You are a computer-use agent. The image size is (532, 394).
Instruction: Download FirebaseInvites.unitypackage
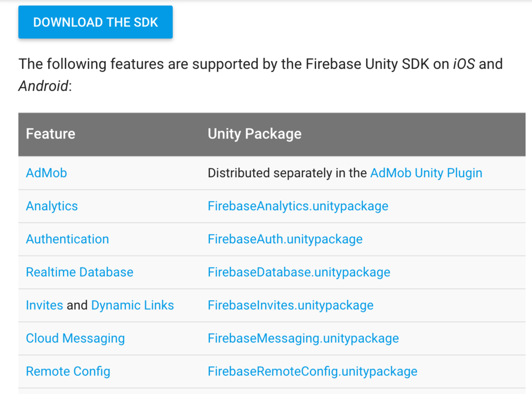pos(290,305)
